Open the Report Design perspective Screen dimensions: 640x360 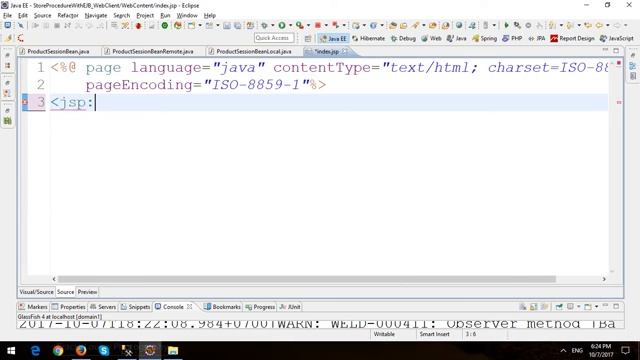(572, 38)
